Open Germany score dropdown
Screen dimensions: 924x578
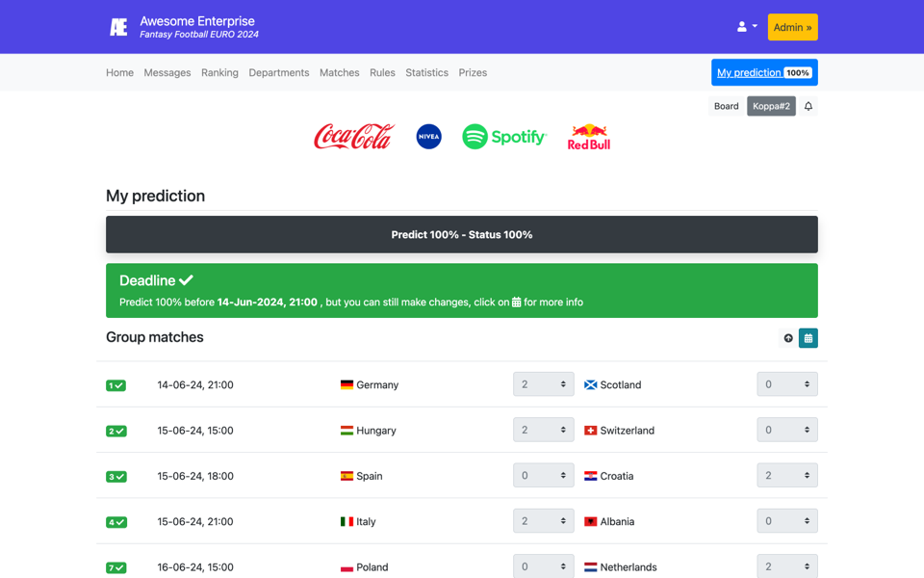[543, 384]
